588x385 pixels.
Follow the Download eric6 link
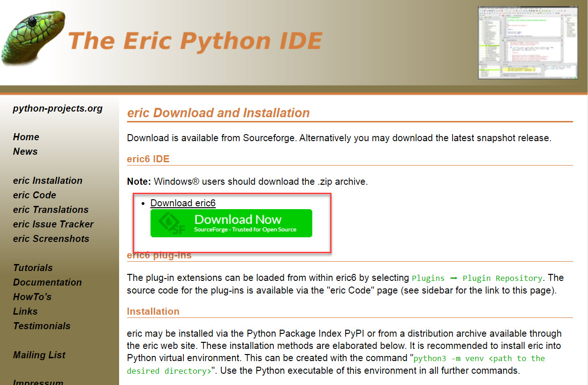[183, 203]
